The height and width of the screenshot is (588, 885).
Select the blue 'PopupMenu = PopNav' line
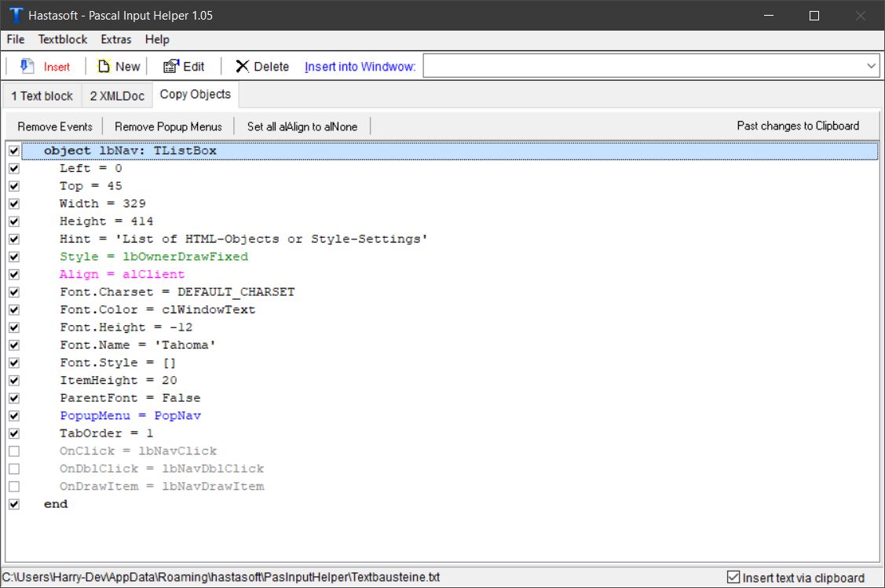point(130,416)
